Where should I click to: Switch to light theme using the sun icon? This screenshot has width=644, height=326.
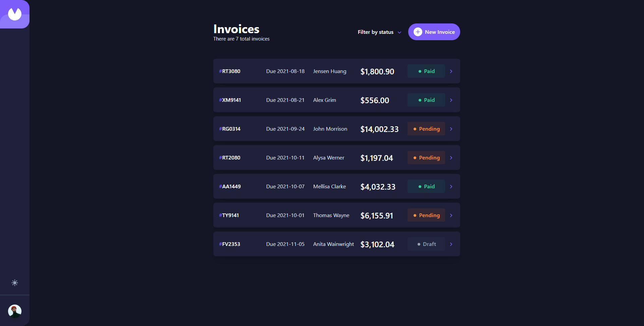tap(15, 283)
